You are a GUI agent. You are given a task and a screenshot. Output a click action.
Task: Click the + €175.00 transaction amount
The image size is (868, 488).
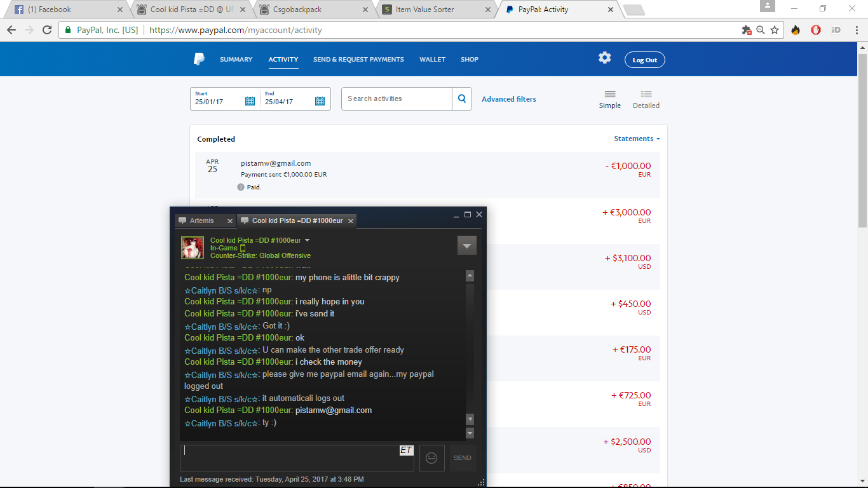pos(632,349)
